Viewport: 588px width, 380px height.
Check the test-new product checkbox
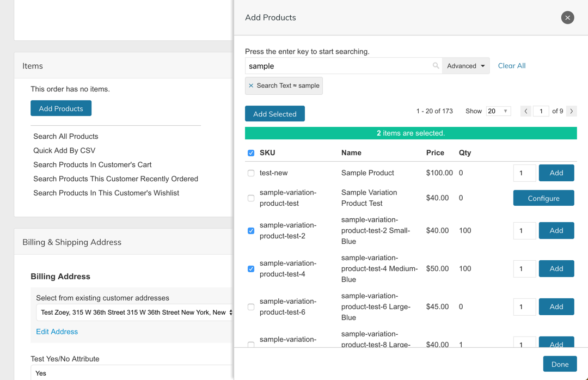(x=251, y=173)
